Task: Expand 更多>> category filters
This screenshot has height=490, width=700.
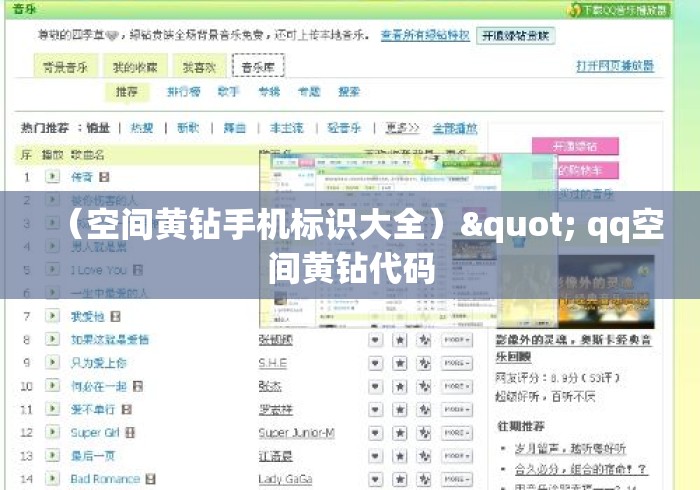Action: (402, 128)
